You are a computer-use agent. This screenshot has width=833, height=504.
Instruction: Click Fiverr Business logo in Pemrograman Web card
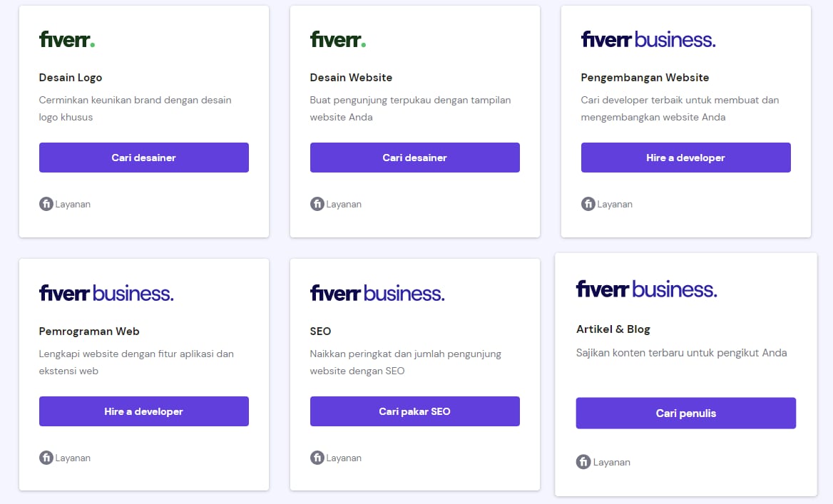106,293
